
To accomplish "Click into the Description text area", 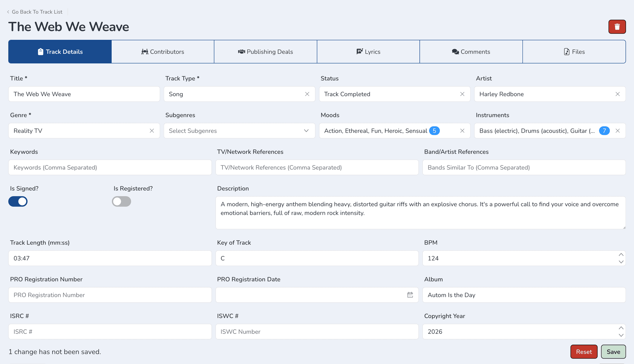I will pos(421,213).
